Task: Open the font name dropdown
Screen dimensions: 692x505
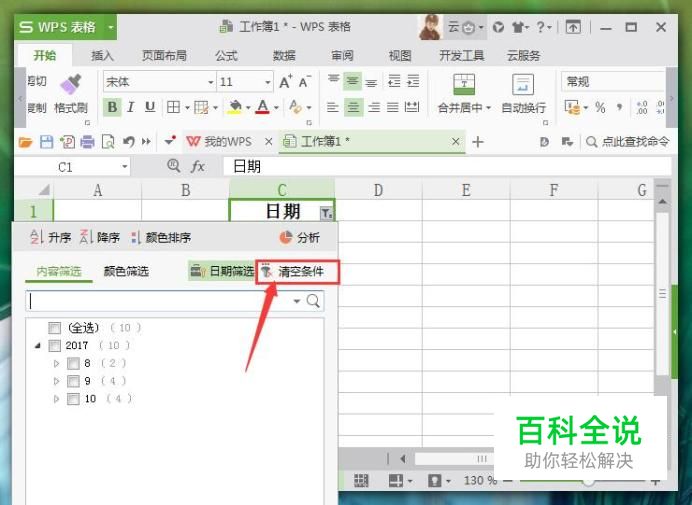Action: [211, 82]
